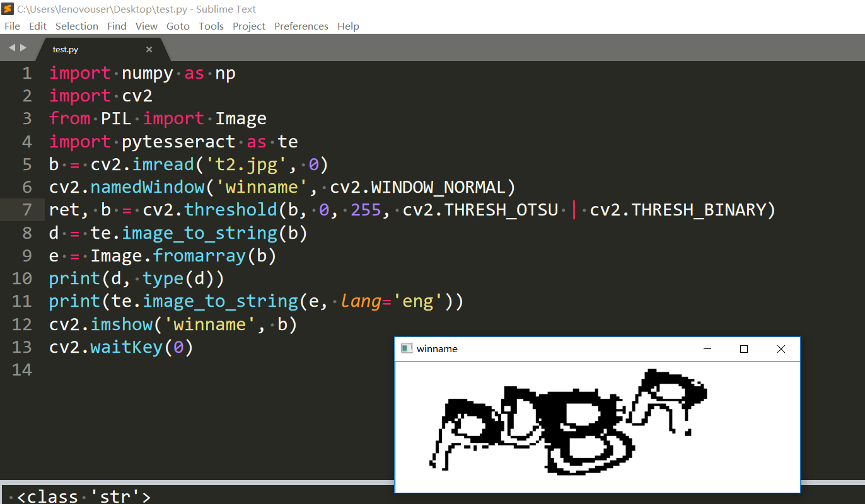Image resolution: width=865 pixels, height=504 pixels.
Task: Open the Help menu
Action: click(x=348, y=26)
